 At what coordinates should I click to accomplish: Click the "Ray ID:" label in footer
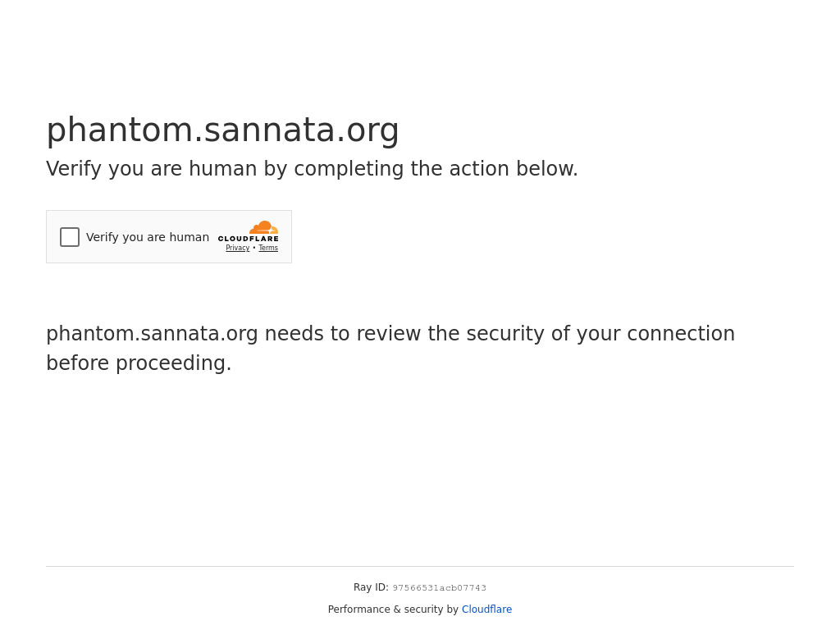[x=371, y=587]
